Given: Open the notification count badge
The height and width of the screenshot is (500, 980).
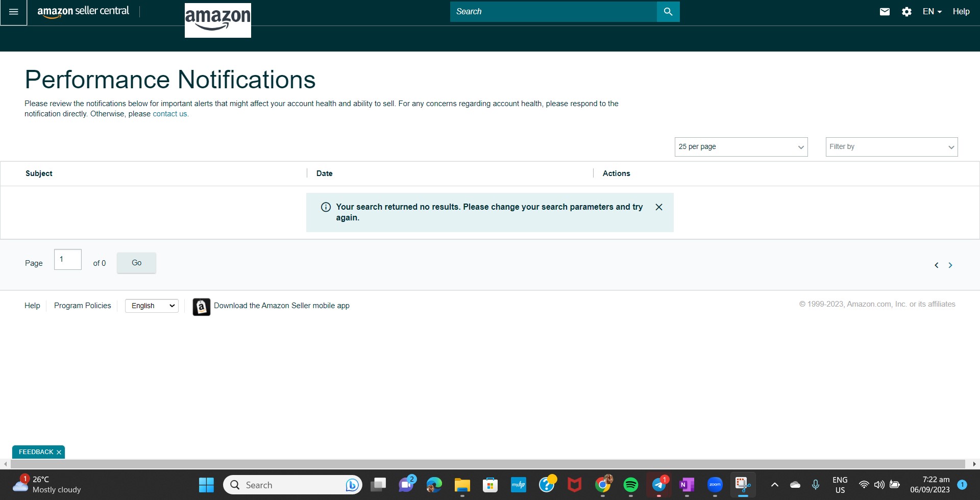Looking at the screenshot, I should (x=962, y=485).
